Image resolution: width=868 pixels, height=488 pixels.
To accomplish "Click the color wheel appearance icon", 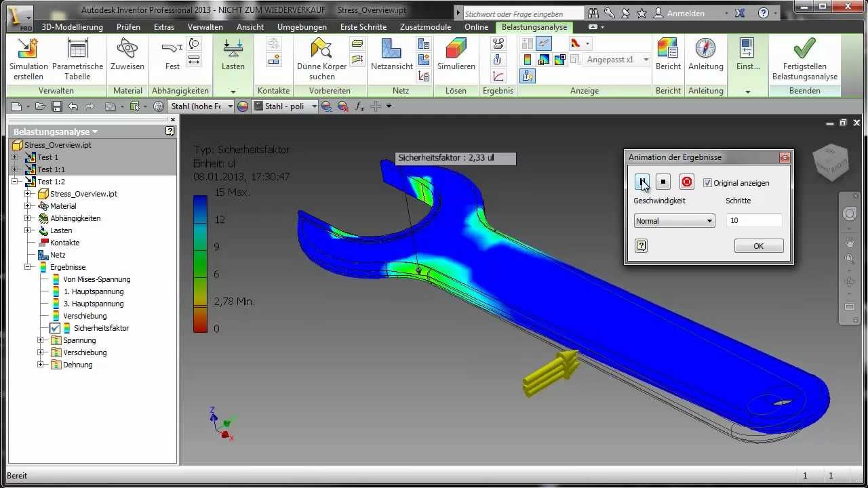I will coord(243,106).
